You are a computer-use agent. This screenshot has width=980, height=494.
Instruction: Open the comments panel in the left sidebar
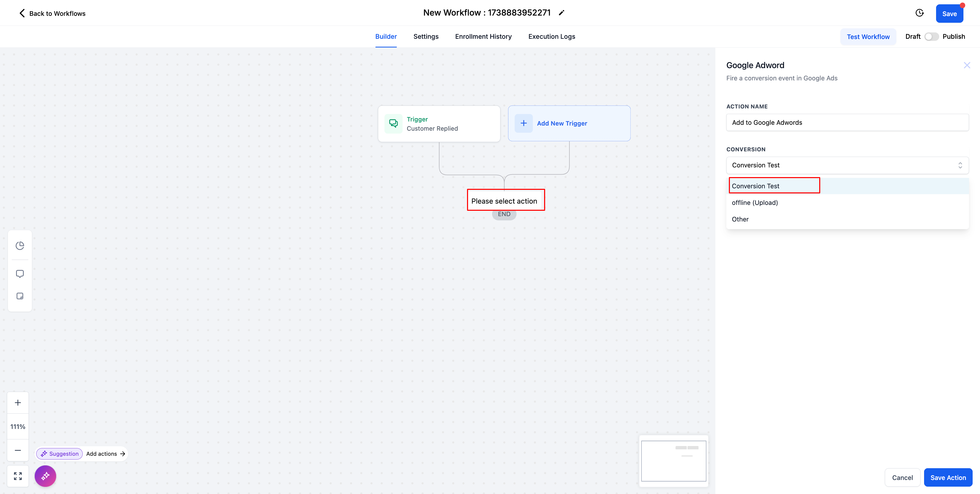point(20,274)
